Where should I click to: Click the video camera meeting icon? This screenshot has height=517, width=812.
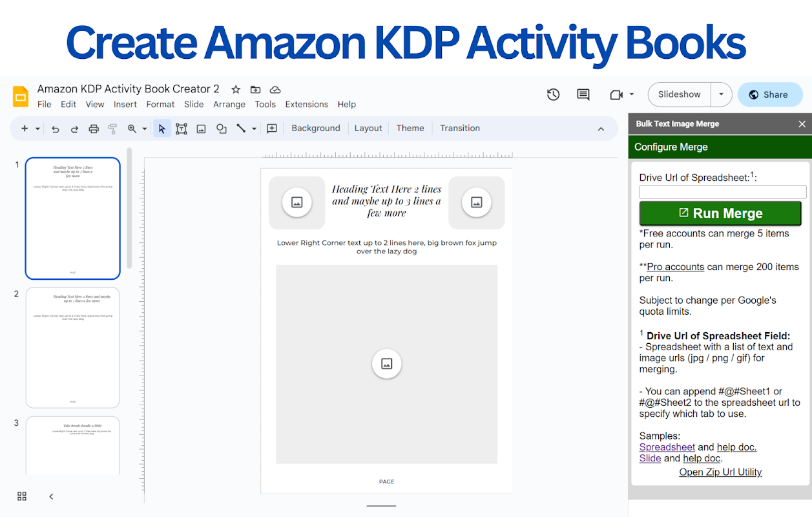[616, 95]
